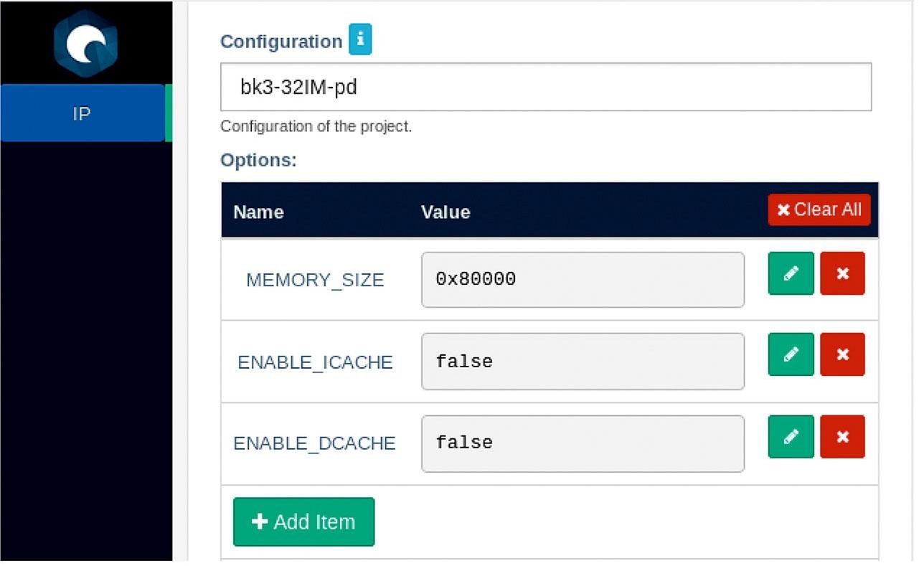Delete the ENABLE_DCACHE option row

click(x=842, y=436)
